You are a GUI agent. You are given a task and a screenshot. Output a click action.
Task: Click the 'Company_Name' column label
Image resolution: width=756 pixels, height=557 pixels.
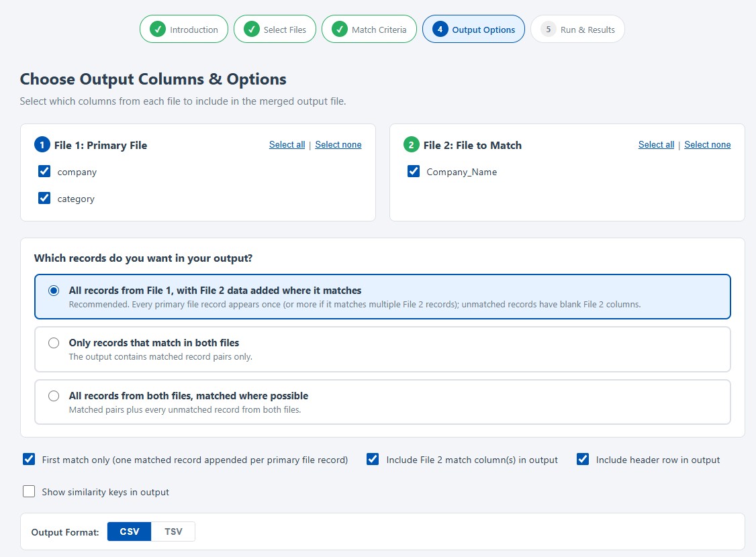tap(461, 172)
